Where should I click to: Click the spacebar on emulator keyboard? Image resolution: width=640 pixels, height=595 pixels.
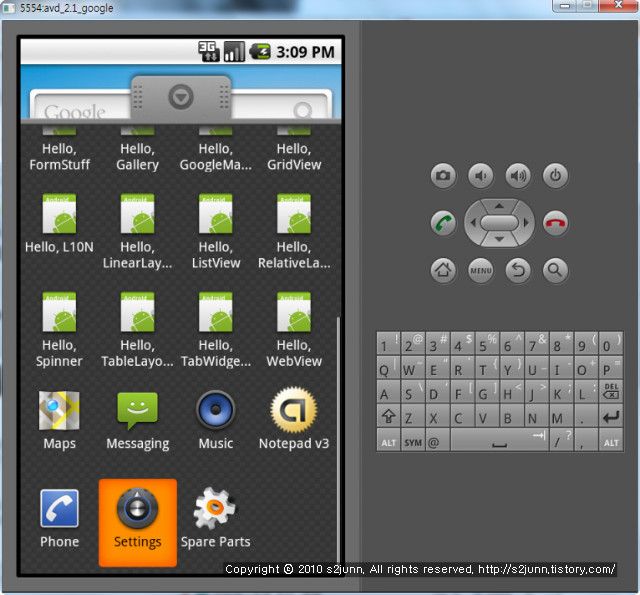click(500, 440)
